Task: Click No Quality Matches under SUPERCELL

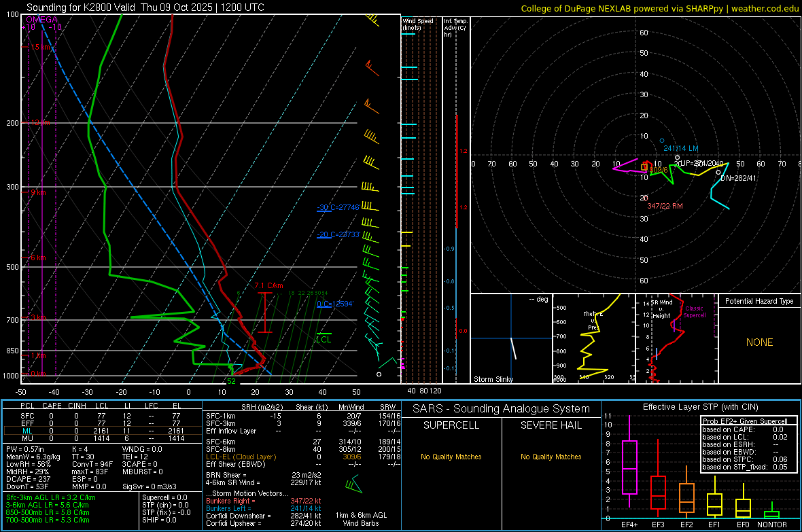Action: (x=451, y=457)
